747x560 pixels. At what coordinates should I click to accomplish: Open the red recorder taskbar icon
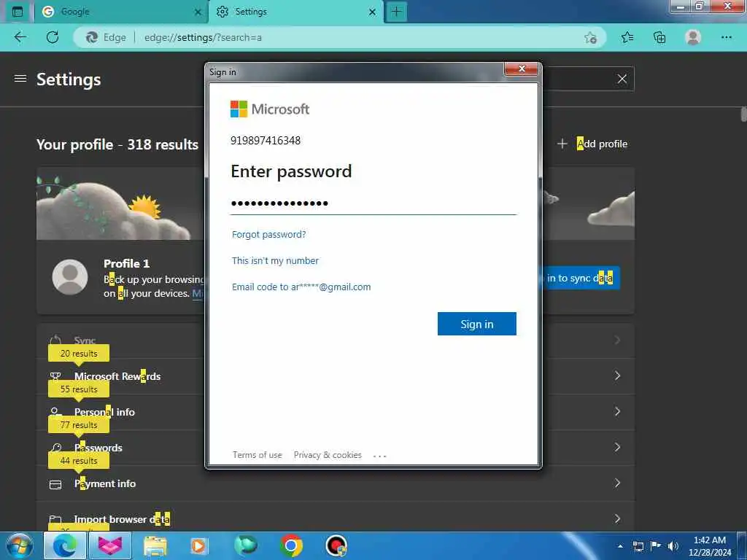pos(336,545)
